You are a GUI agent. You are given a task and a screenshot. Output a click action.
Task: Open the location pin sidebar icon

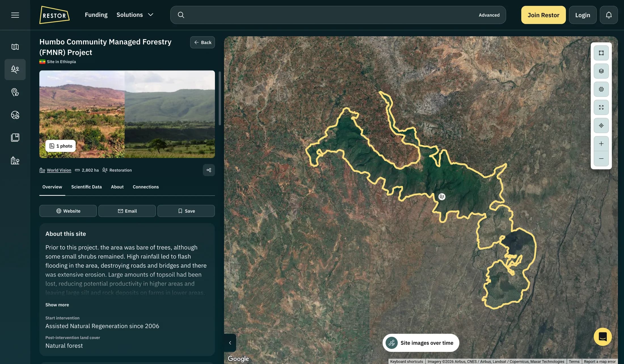(15, 92)
